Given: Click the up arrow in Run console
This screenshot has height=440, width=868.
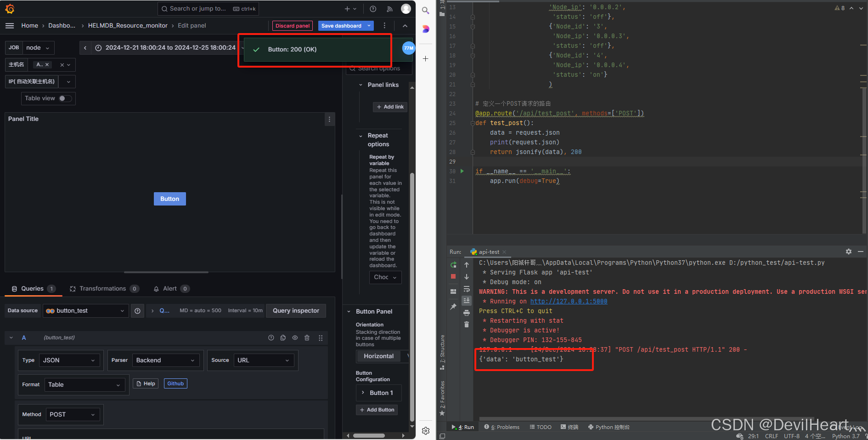Looking at the screenshot, I should [467, 265].
